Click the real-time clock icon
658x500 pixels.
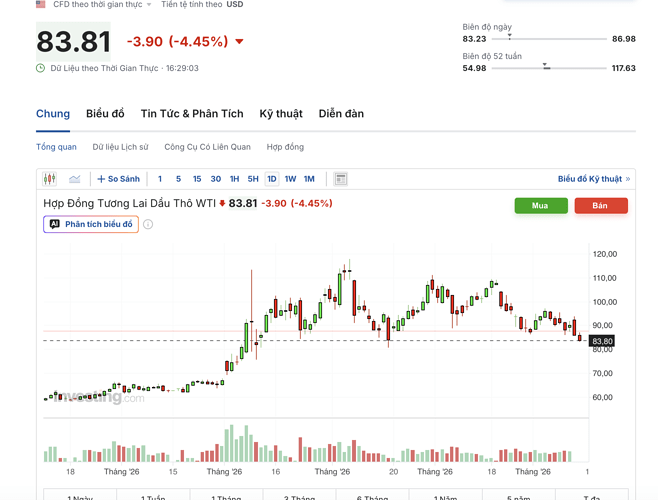click(x=40, y=68)
